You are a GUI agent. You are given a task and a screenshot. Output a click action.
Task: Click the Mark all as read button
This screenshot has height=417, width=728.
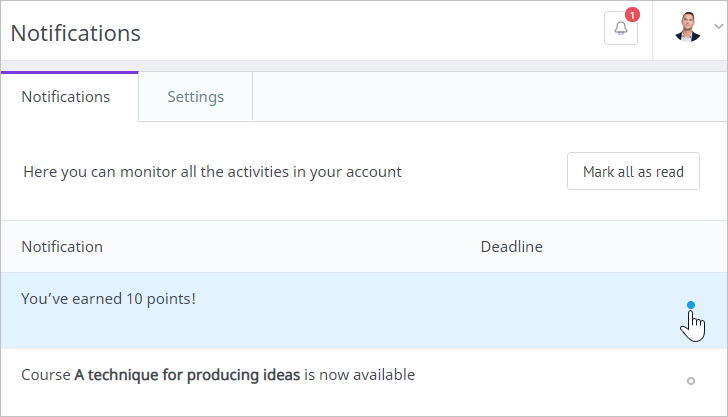click(x=633, y=171)
